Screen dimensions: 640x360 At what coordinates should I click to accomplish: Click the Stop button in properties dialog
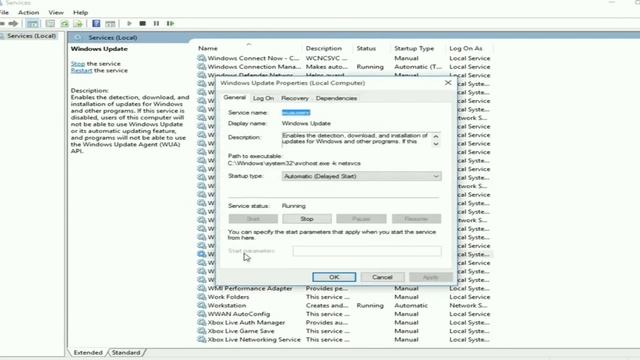click(307, 219)
